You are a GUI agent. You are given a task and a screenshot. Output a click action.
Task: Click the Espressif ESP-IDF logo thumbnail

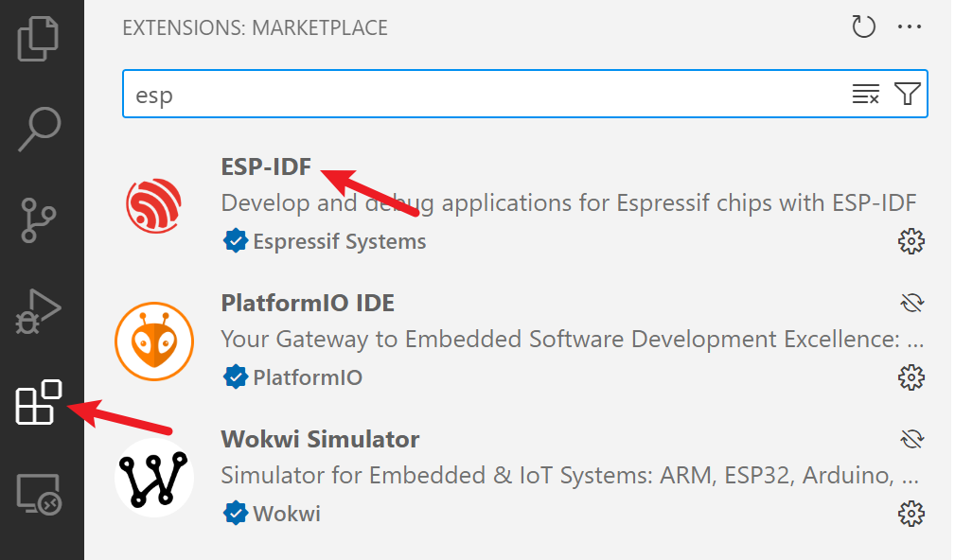[153, 205]
